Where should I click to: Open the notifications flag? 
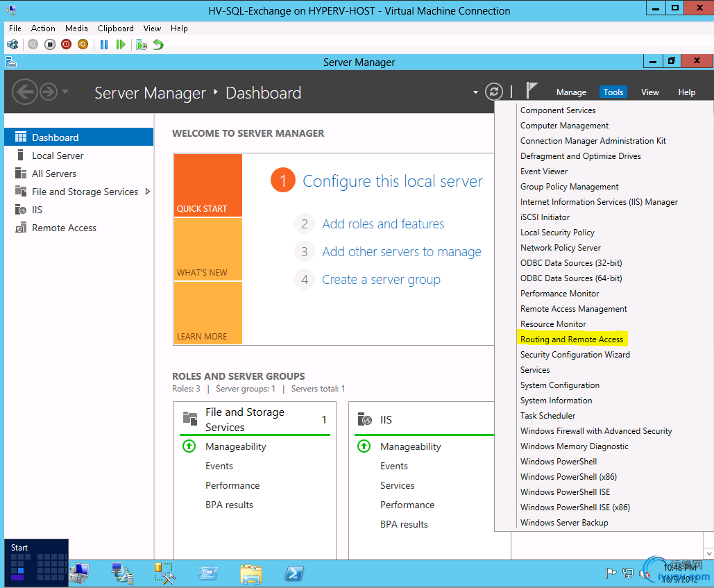pyautogui.click(x=532, y=91)
